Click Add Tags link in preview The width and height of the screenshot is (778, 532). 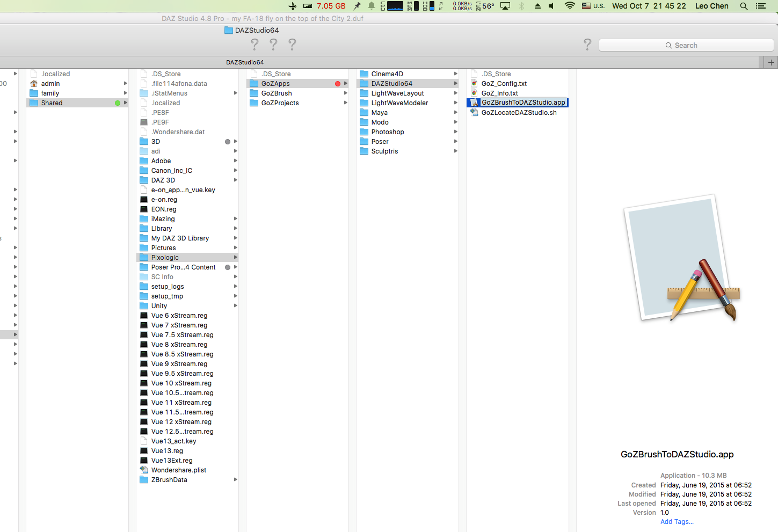[677, 522]
